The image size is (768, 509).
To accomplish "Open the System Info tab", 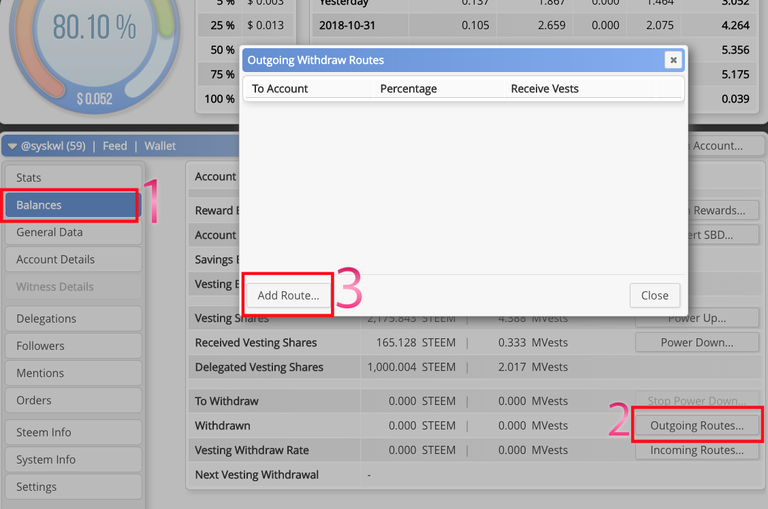I will point(73,460).
